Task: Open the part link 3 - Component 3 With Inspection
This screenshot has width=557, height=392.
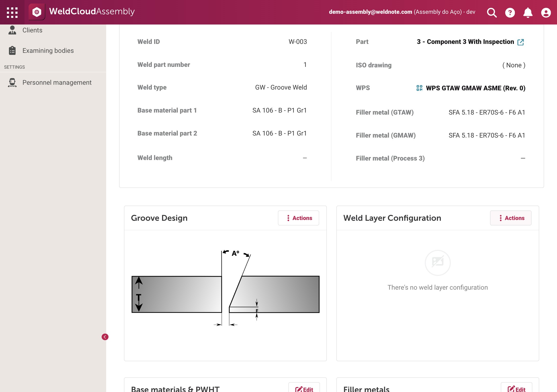Action: coord(465,42)
